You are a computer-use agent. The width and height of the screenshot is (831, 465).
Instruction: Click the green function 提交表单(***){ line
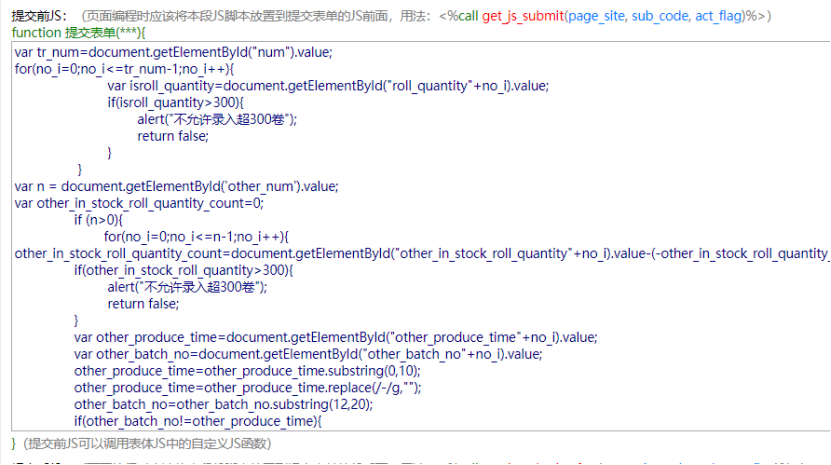click(x=76, y=33)
